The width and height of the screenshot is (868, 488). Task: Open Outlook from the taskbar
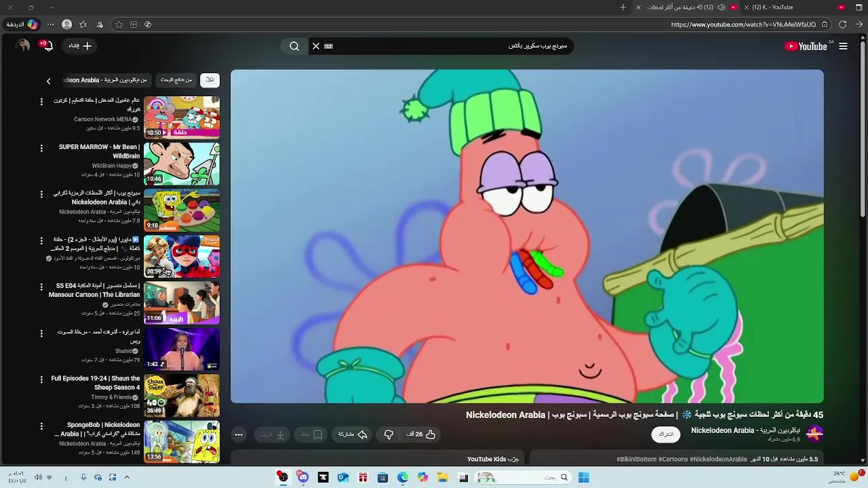click(x=343, y=478)
